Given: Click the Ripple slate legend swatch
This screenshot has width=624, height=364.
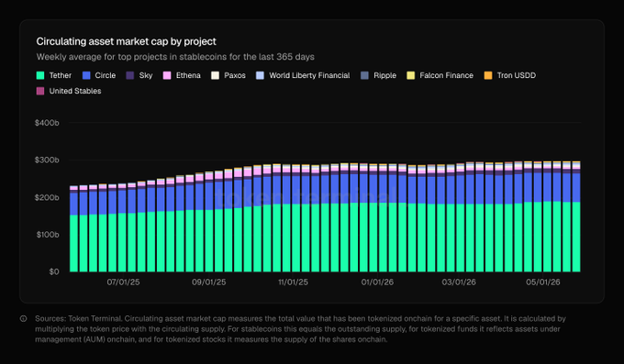Looking at the screenshot, I should tap(364, 75).
